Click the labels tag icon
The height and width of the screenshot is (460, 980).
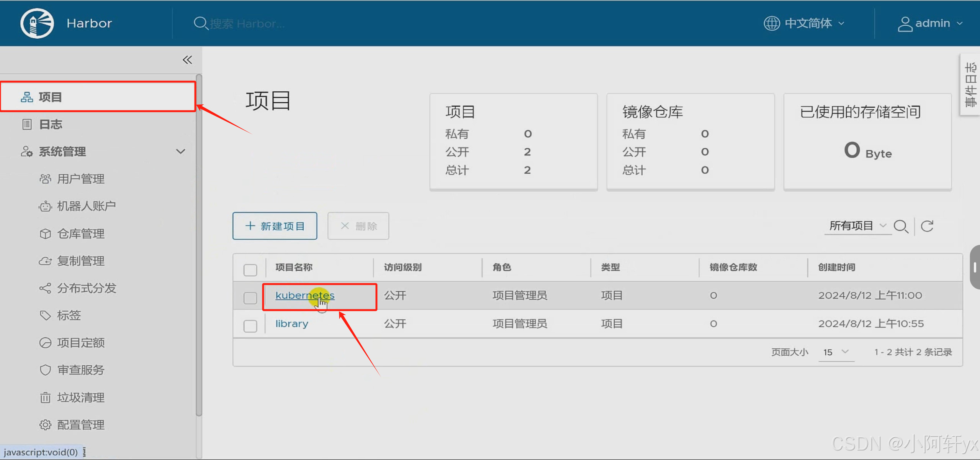click(x=45, y=315)
